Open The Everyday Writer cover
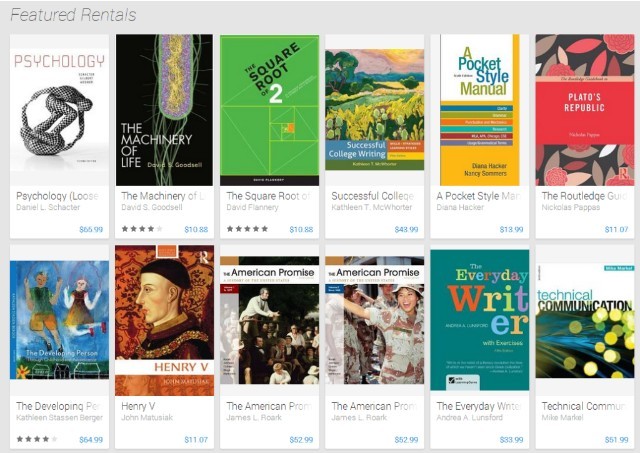Screen dimensions: 640x453 coord(480,320)
